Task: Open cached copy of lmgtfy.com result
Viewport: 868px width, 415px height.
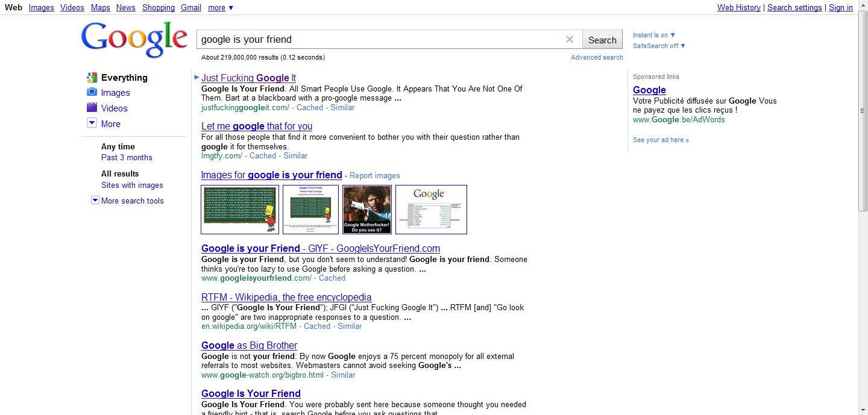Action: point(263,155)
